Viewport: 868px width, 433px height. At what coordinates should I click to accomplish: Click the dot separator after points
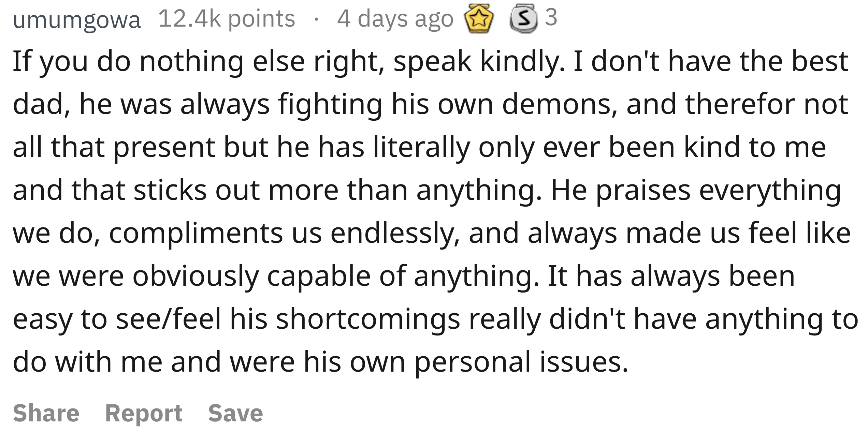tap(317, 20)
